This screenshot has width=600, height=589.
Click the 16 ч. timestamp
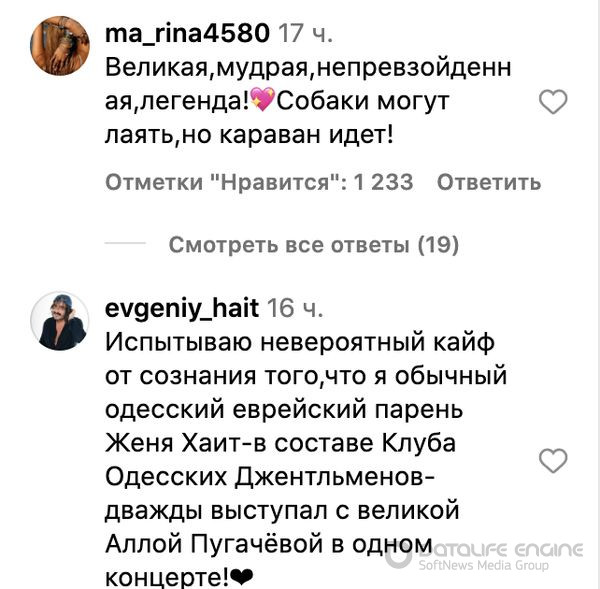tap(295, 309)
